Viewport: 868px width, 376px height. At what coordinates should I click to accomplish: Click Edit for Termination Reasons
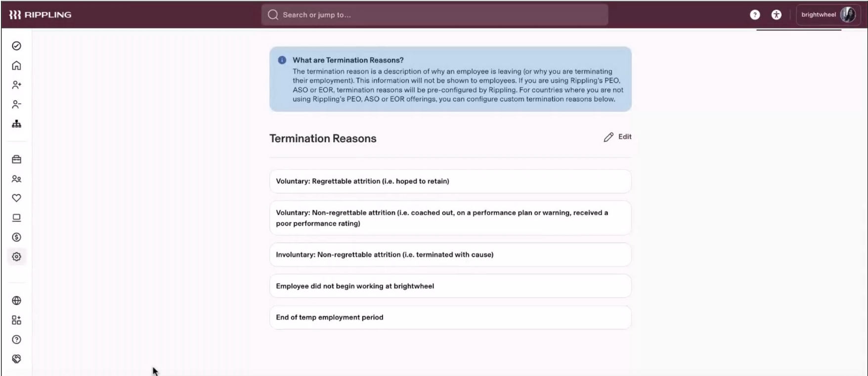(617, 137)
